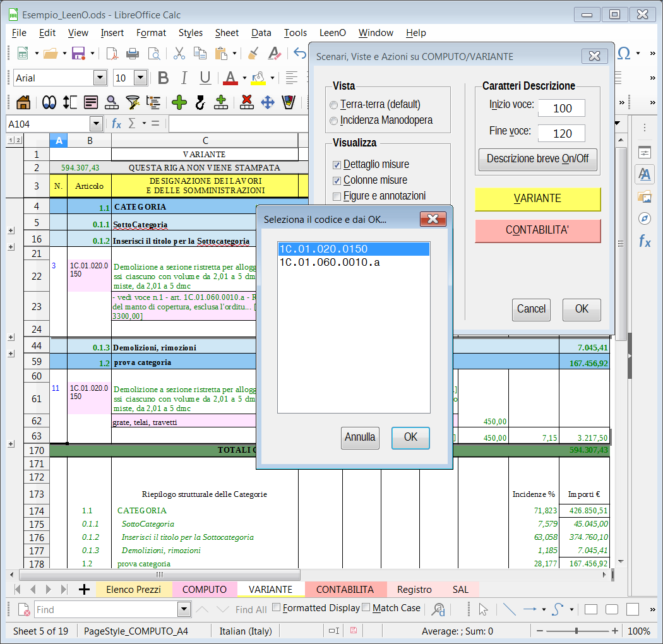Apply the red font color swatch
663x644 pixels.
(230, 79)
